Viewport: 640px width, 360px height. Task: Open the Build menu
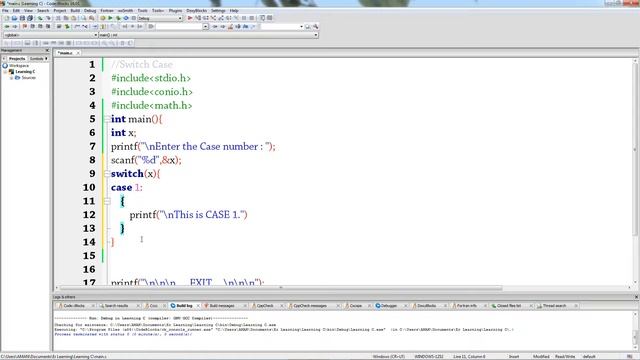[75, 11]
